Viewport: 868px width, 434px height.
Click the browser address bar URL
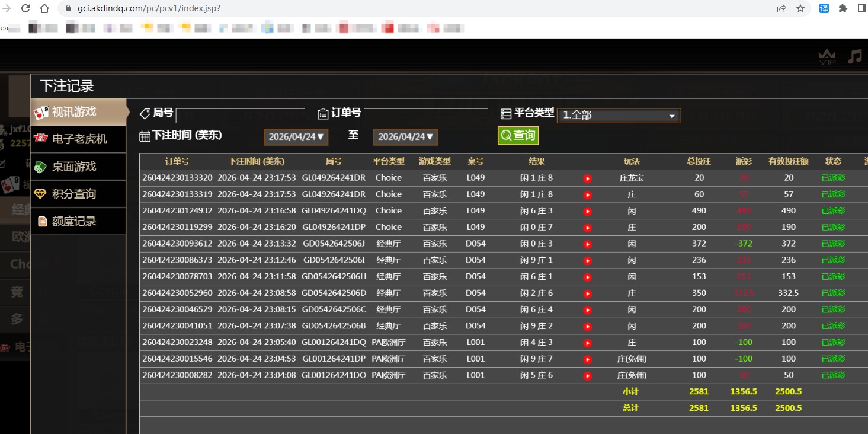pyautogui.click(x=149, y=8)
